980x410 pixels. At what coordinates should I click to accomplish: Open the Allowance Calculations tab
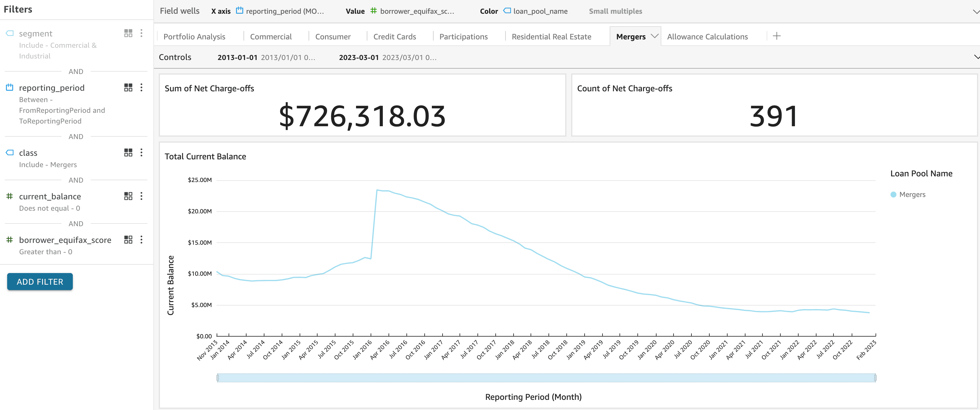(707, 36)
